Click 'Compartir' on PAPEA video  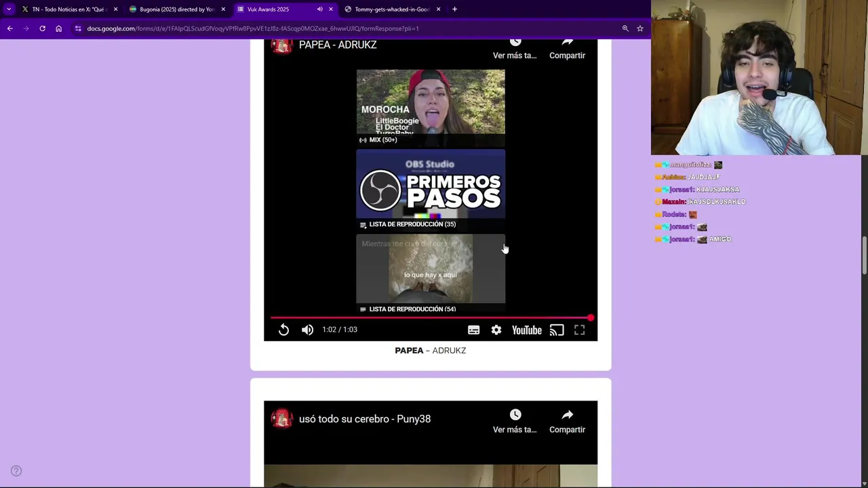pyautogui.click(x=567, y=49)
